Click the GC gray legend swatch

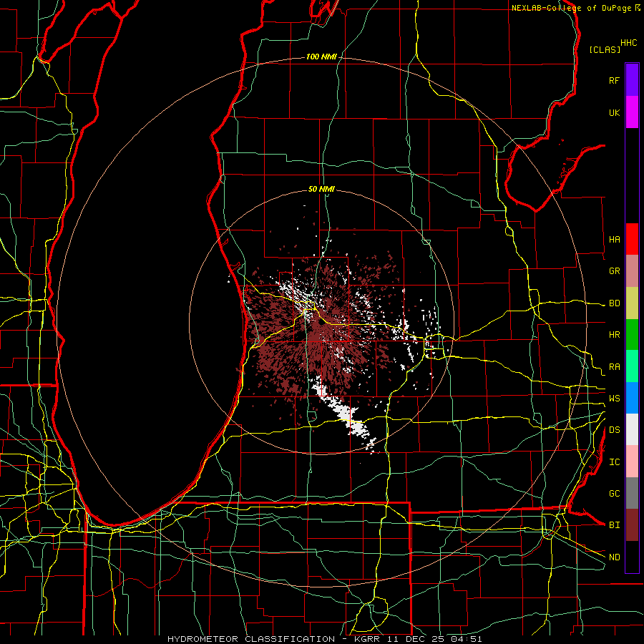tap(632, 493)
